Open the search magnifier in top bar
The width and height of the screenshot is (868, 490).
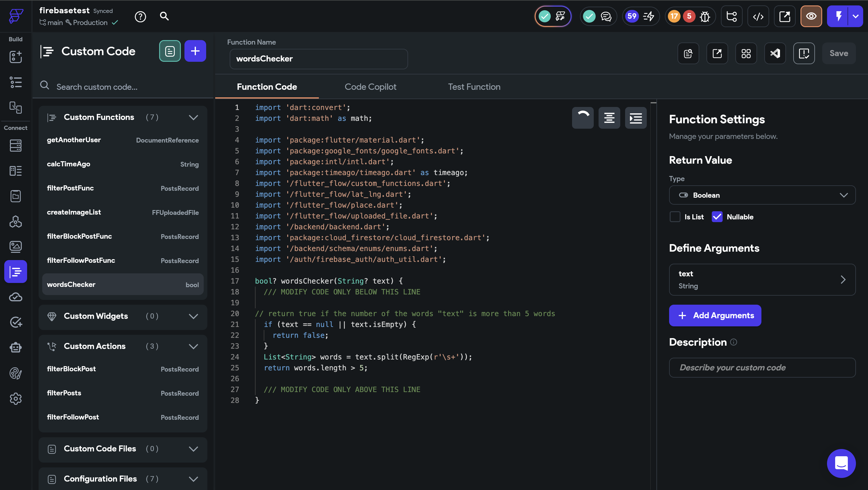pos(164,16)
